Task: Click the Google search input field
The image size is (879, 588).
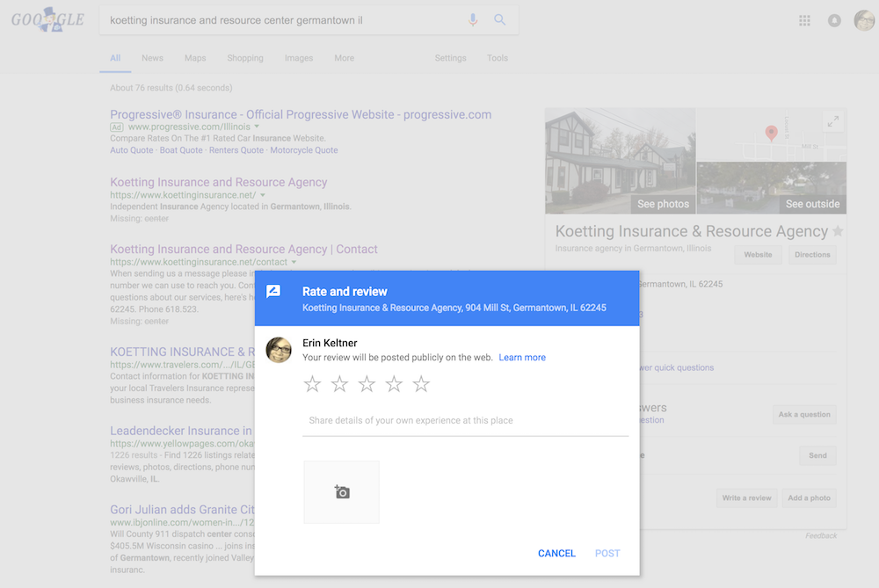Action: coord(286,20)
